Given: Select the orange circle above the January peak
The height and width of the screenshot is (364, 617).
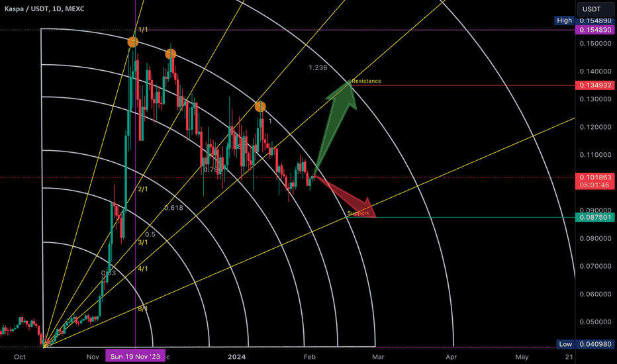Looking at the screenshot, I should (x=260, y=107).
